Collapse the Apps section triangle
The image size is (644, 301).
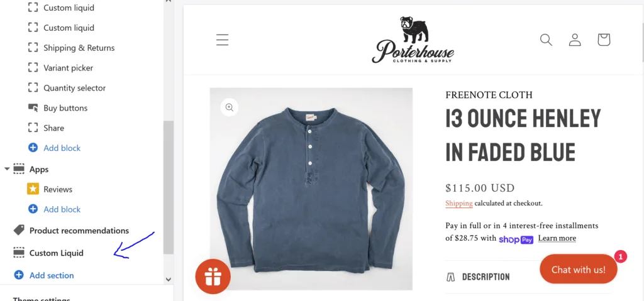pyautogui.click(x=7, y=169)
